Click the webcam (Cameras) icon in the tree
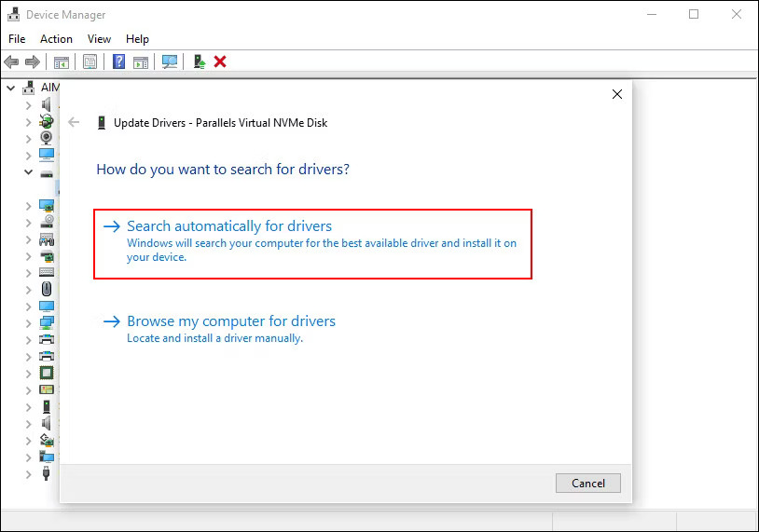This screenshot has width=759, height=532. [47, 138]
